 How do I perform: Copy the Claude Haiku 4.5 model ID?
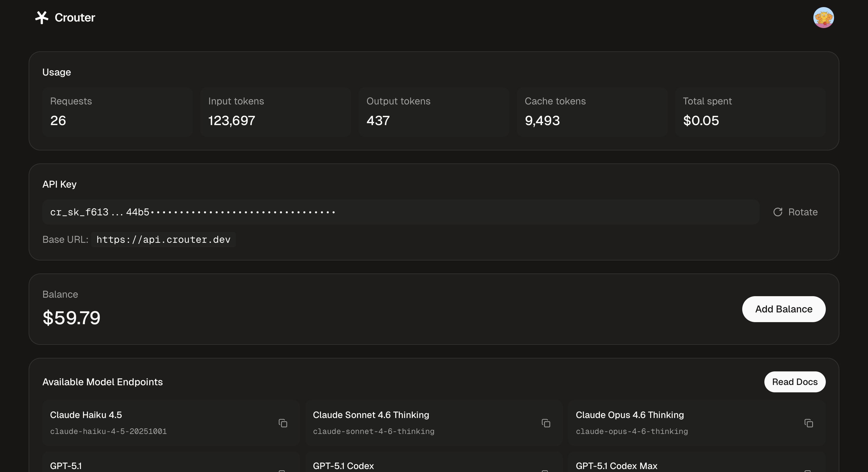tap(283, 423)
